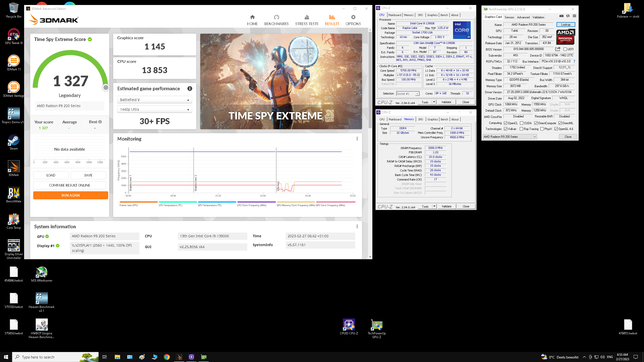Open the STRESS TESTS chart icon
Image resolution: width=644 pixels, height=362 pixels.
point(307,17)
